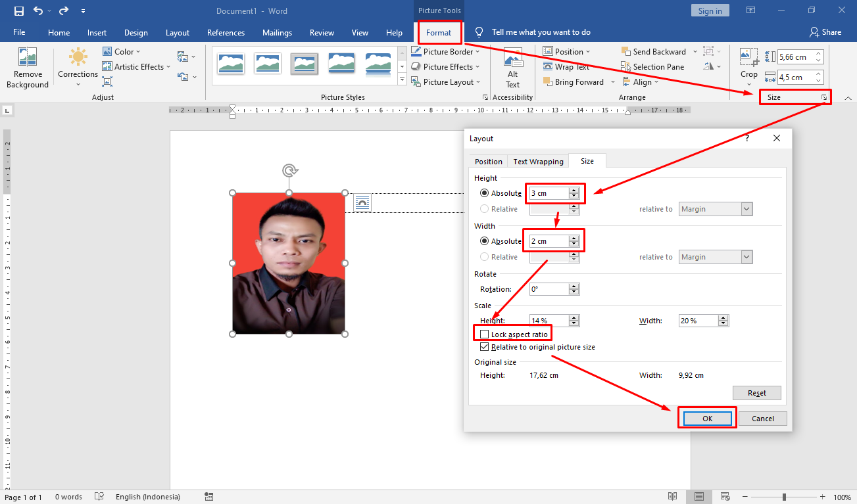Click the Rotation field showing 0°
857x504 pixels.
point(549,289)
